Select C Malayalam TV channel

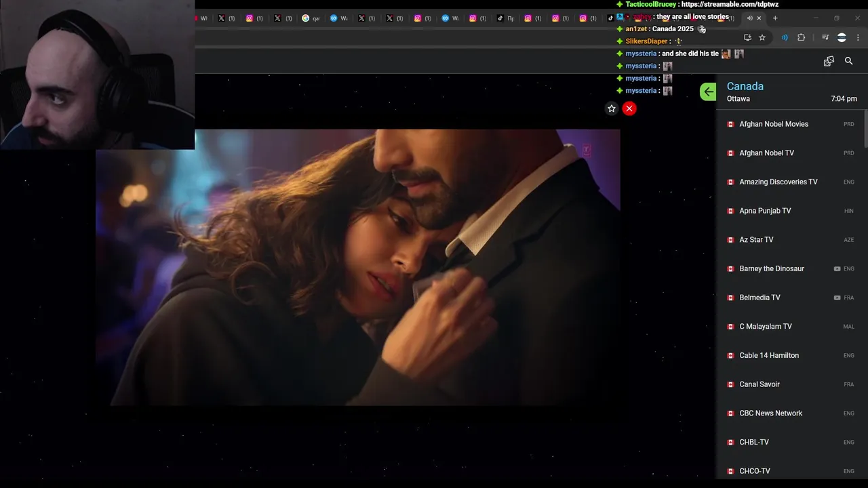pyautogui.click(x=790, y=327)
